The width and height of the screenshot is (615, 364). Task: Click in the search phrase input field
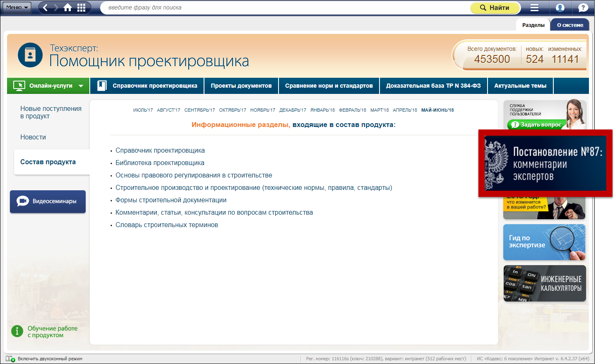(286, 7)
